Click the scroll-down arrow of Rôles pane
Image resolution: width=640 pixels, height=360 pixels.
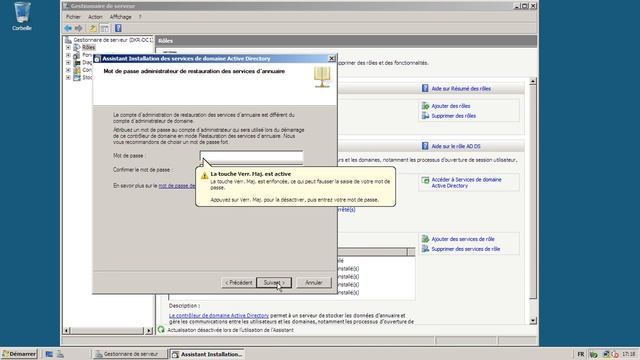533,321
